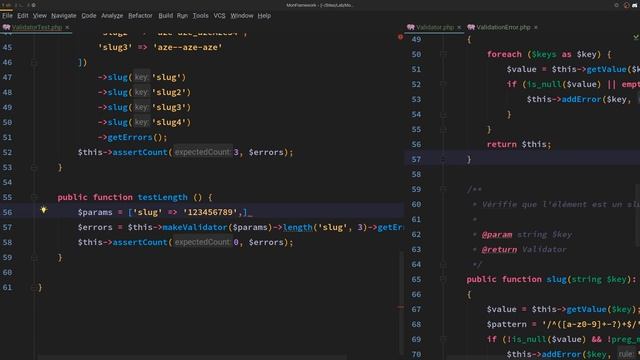Screen dimensions: 640x360
Task: Switch to the Validator.php tab
Action: [x=435, y=27]
